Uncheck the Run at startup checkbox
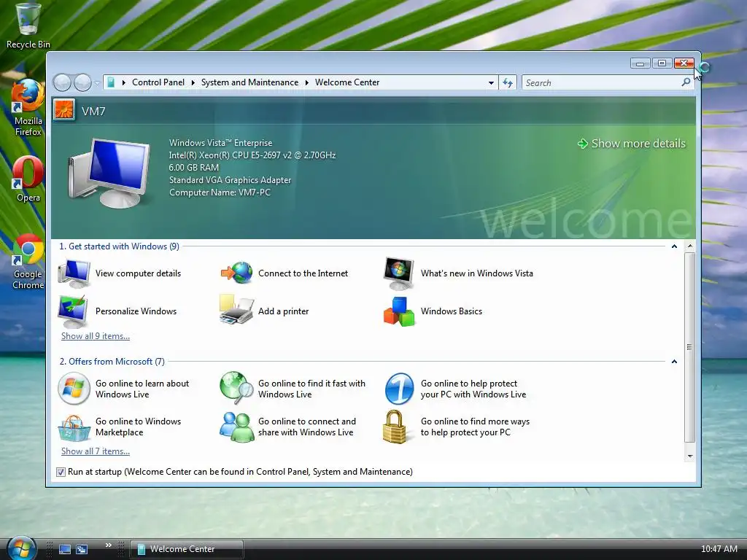This screenshot has height=560, width=747. 61,472
